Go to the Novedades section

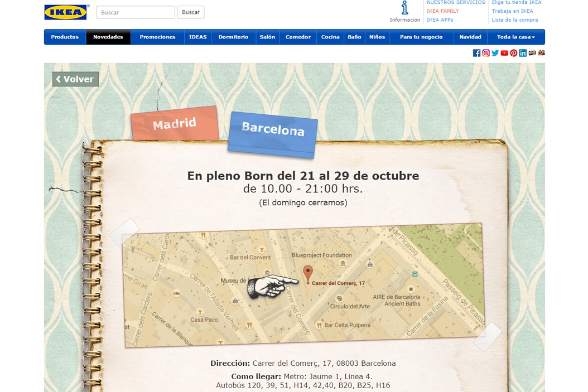108,37
